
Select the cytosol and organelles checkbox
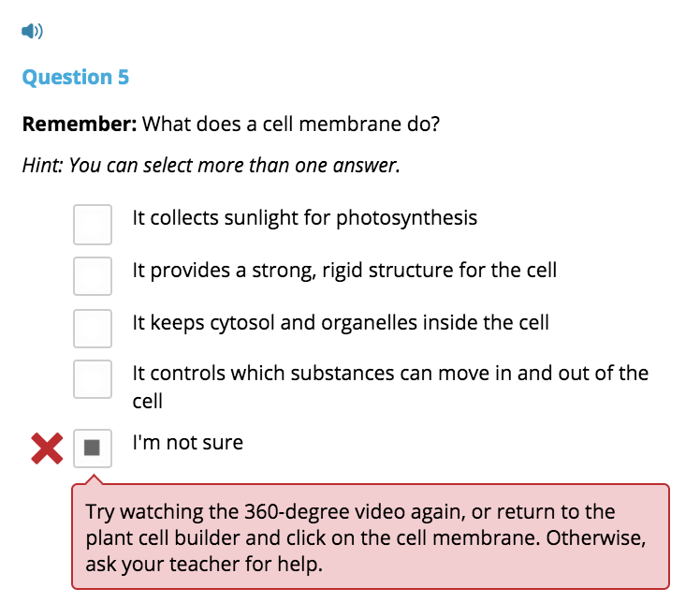pyautogui.click(x=93, y=329)
